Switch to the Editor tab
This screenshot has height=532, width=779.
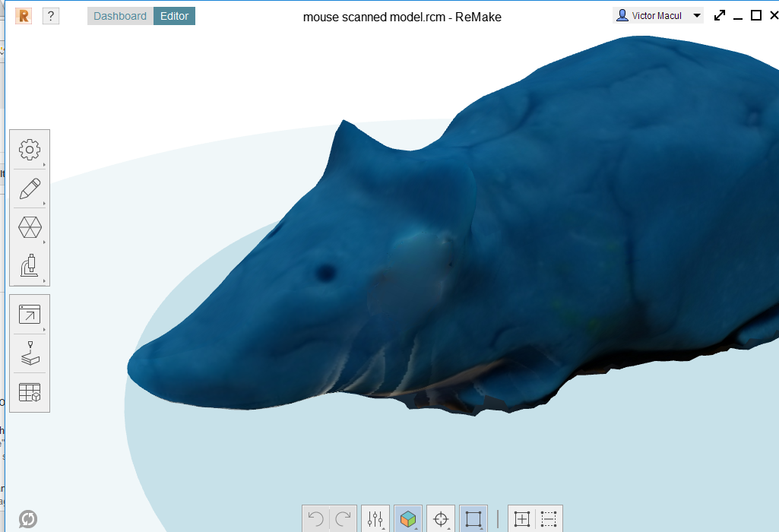point(174,16)
